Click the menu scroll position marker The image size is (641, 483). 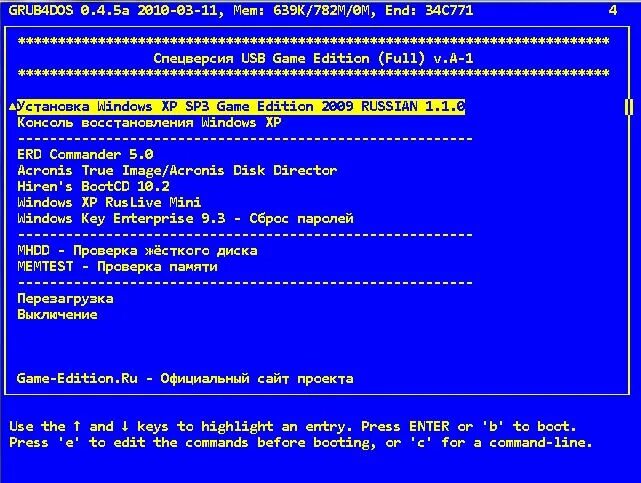629,107
